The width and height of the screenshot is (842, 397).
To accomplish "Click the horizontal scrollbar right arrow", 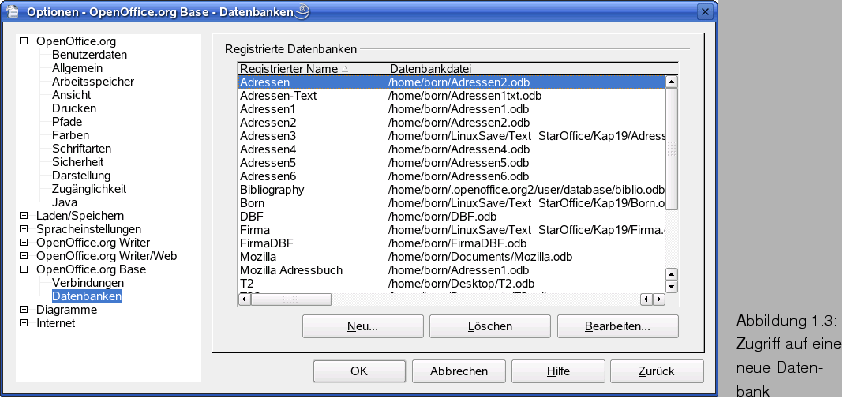I will 659,299.
